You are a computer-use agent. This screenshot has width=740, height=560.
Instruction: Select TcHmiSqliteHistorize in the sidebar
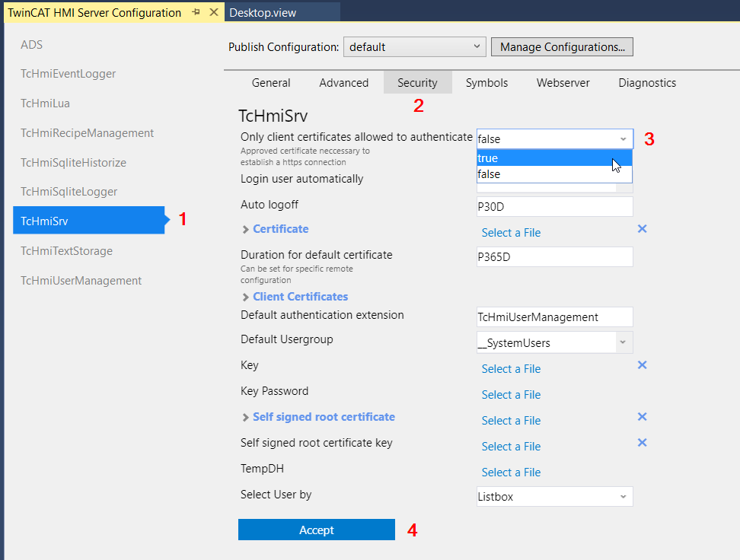click(73, 163)
